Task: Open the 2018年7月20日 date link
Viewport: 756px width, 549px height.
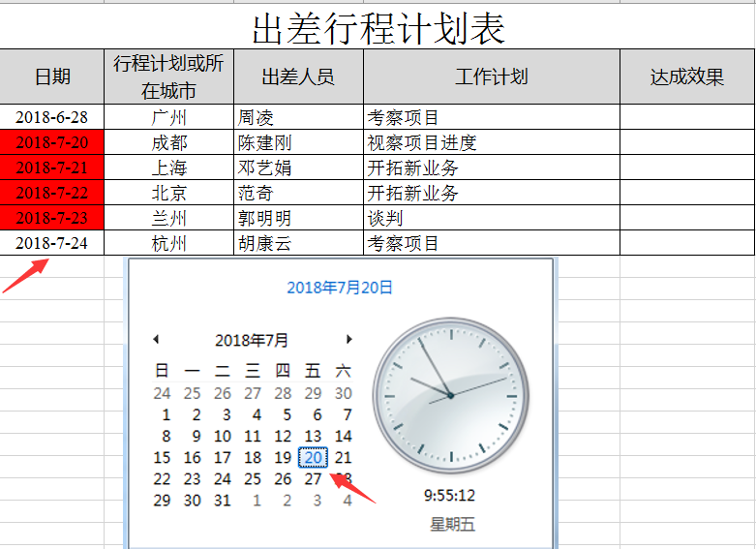Action: coord(340,288)
